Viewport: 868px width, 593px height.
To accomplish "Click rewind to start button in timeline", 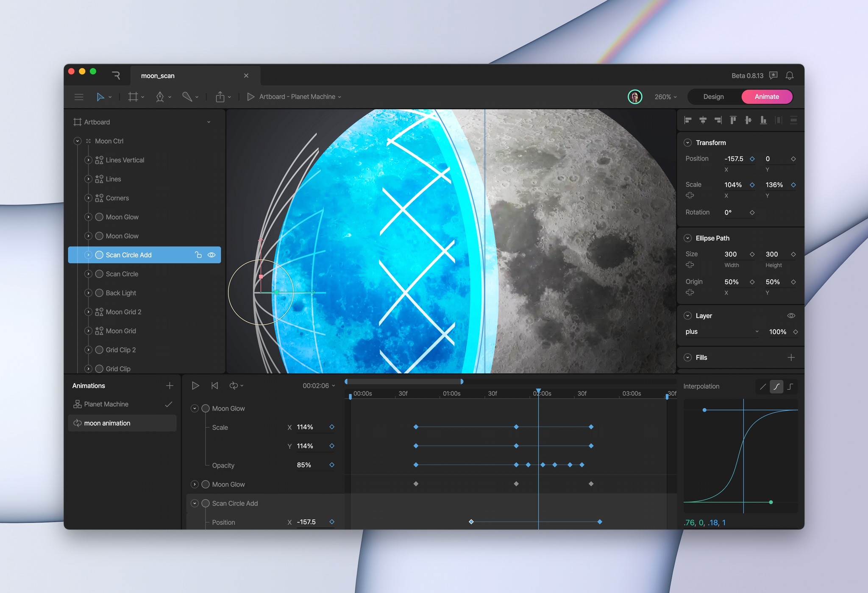I will point(214,386).
